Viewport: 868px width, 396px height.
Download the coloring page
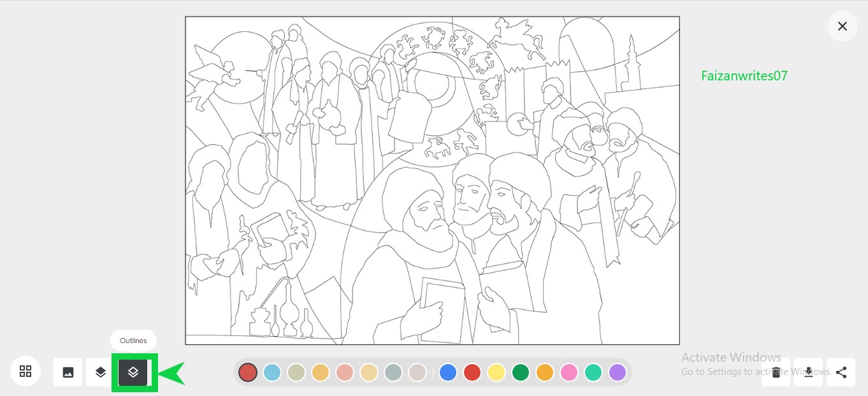[x=809, y=372]
